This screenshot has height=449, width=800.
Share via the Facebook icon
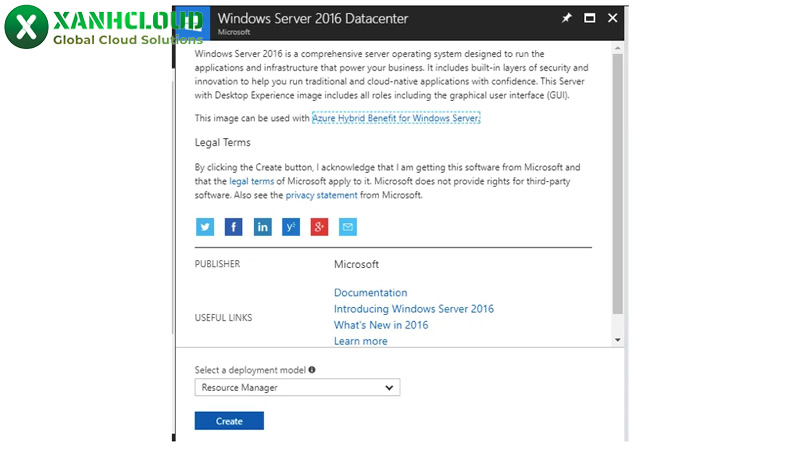(x=233, y=227)
